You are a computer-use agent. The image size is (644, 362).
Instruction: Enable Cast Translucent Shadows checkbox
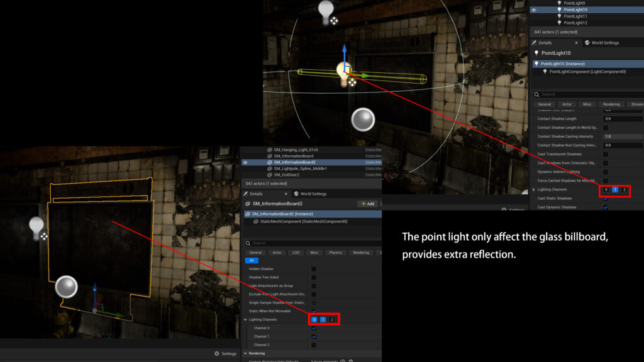tap(606, 155)
